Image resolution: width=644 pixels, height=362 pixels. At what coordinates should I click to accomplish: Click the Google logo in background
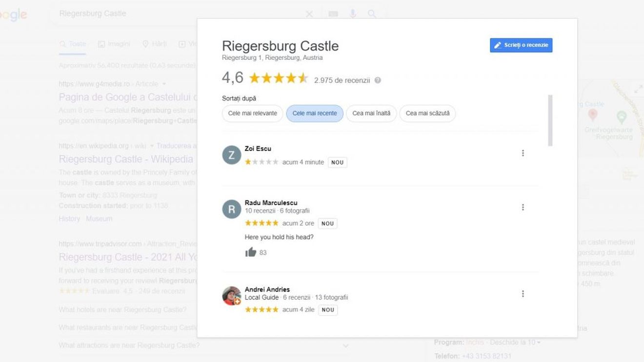click(x=13, y=15)
